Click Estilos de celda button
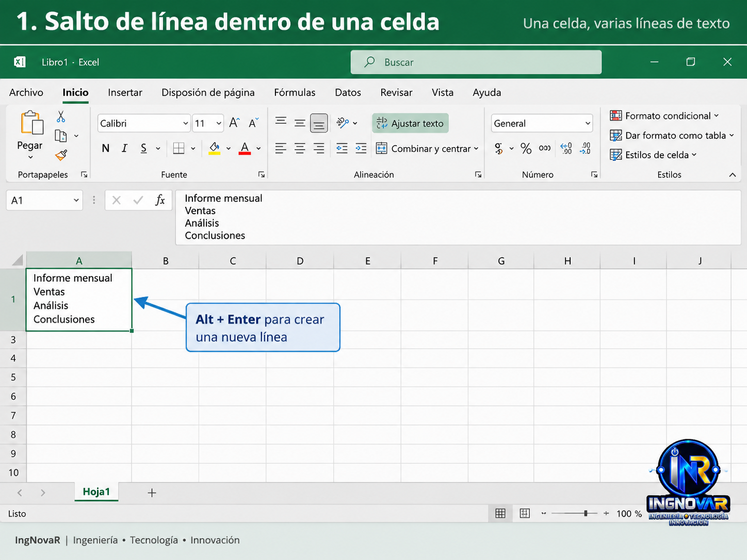The height and width of the screenshot is (560, 747). (x=653, y=155)
